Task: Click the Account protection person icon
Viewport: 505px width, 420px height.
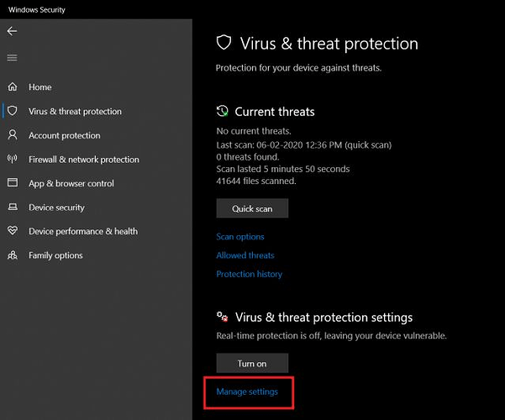Action: pyautogui.click(x=13, y=135)
